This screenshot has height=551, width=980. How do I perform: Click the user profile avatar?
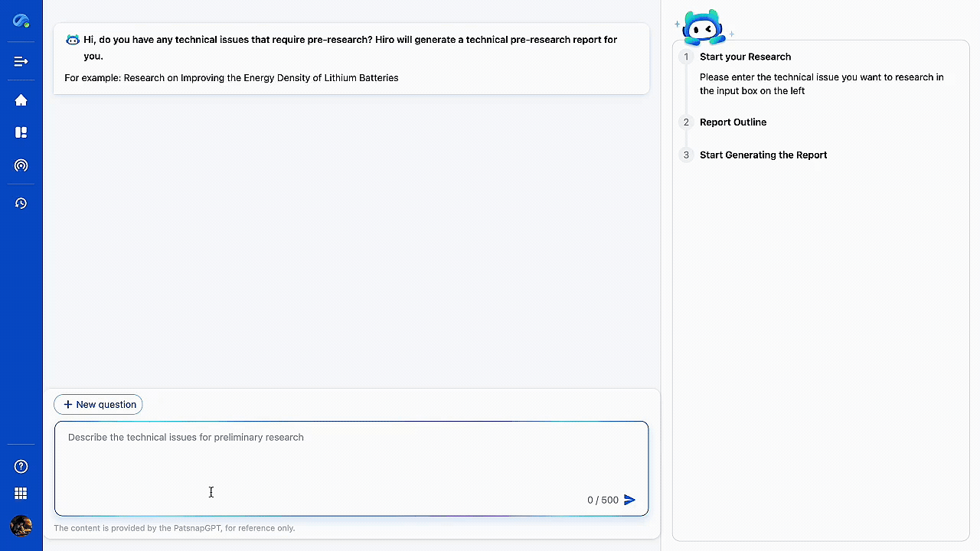click(21, 526)
